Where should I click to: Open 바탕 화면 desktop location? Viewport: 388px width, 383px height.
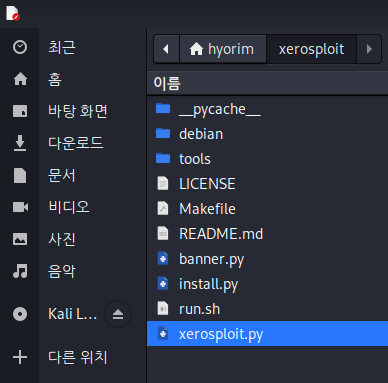click(78, 111)
